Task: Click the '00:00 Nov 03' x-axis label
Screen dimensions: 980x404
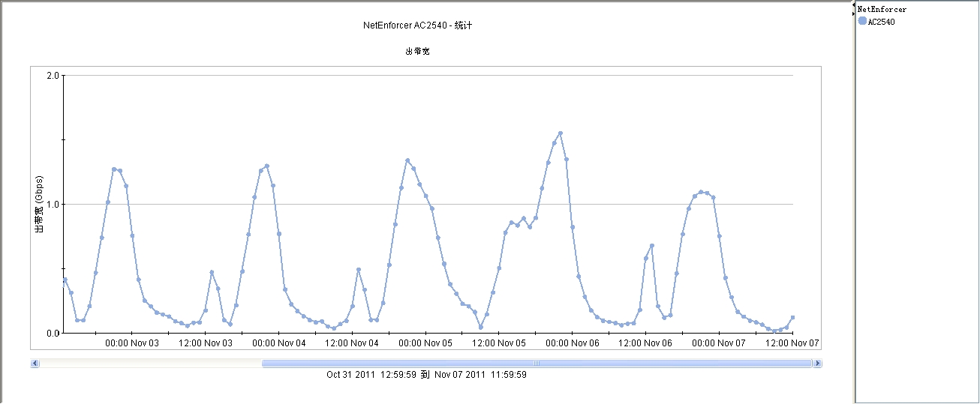Action: (132, 343)
